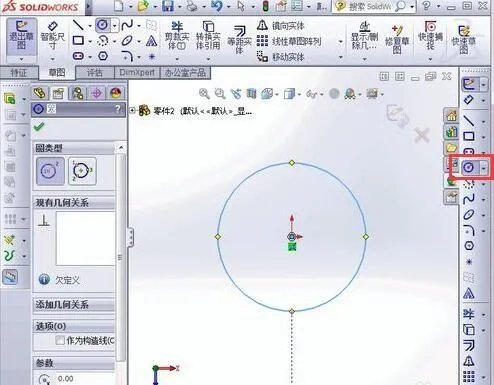Open the DimXpertManager tab icon
The width and height of the screenshot is (494, 385).
tap(96, 93)
